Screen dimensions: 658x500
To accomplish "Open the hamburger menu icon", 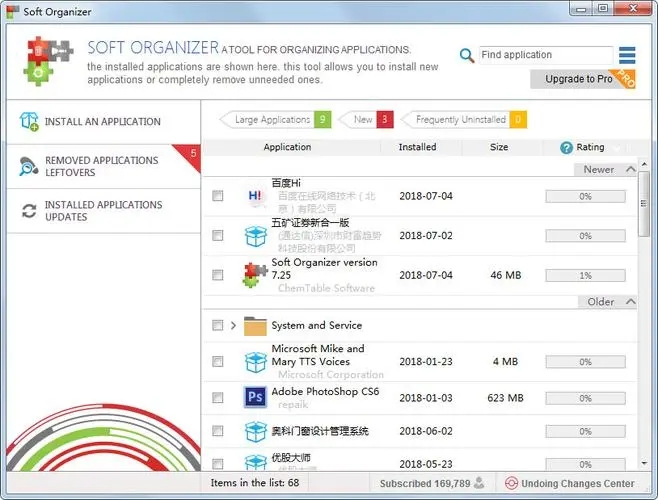I will (x=627, y=55).
